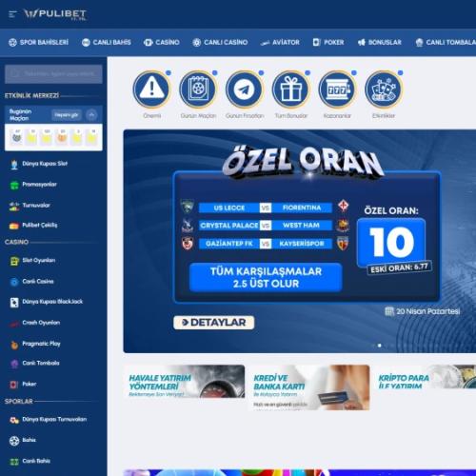The image size is (476, 476).
Task: Click the Hepsini gör button
Action: point(67,115)
